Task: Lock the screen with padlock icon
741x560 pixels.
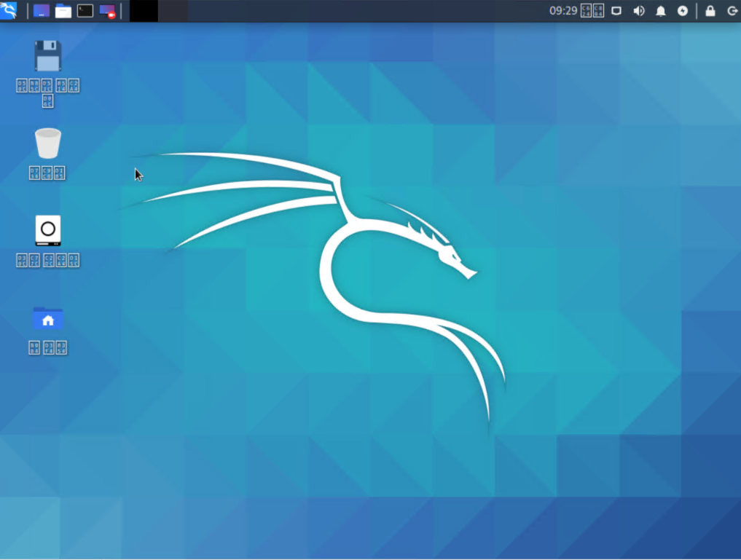Action: coord(710,11)
